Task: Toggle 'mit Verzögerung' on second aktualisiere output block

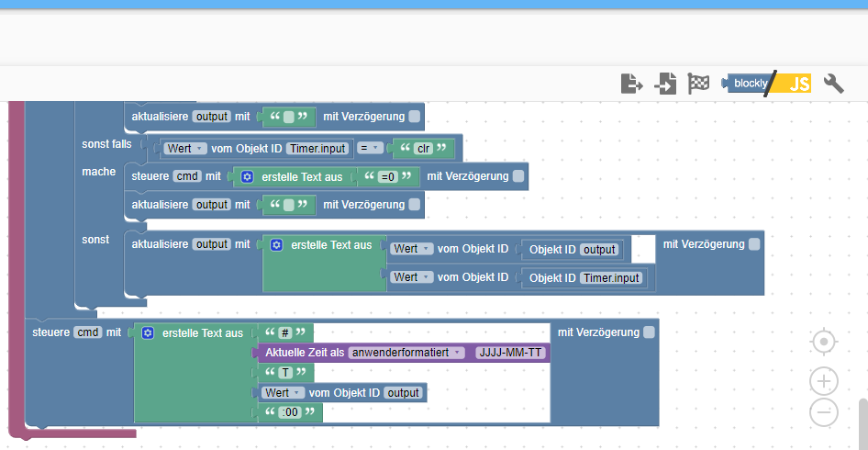Action: (x=414, y=205)
